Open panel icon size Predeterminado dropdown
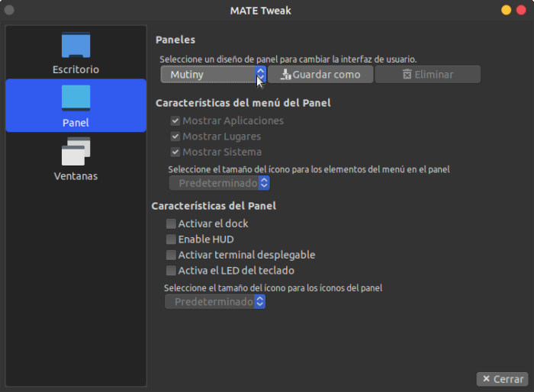 click(215, 302)
